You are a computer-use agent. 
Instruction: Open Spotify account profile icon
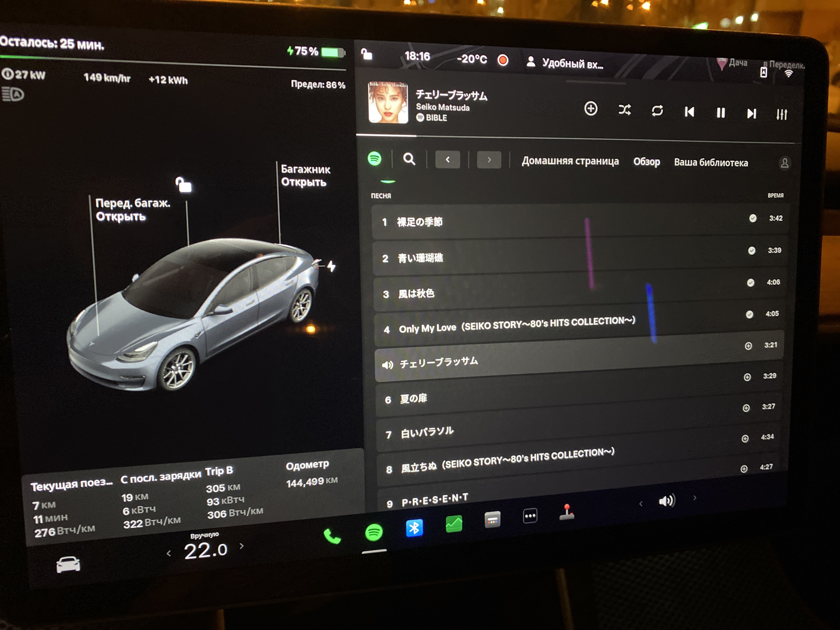pyautogui.click(x=785, y=163)
